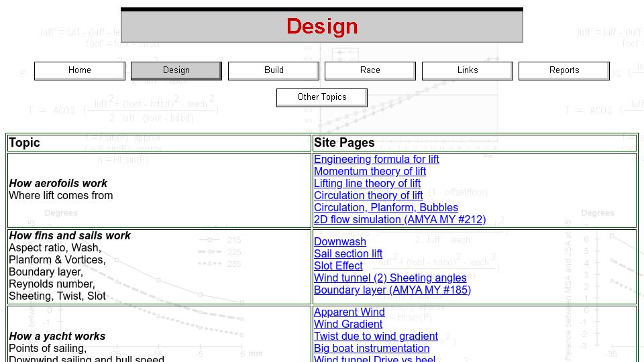Open Big boat instrumentation page
Viewport: 644px width, 362px height.
pyautogui.click(x=372, y=349)
